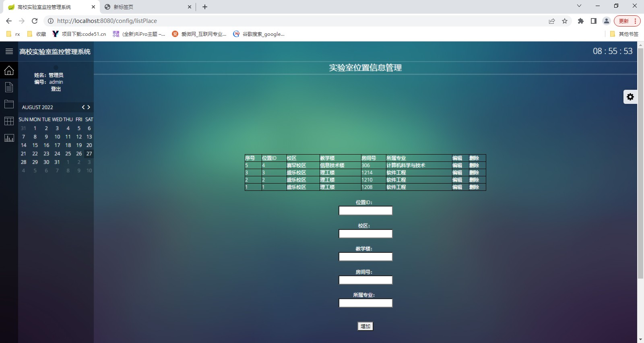Open the 项目下载:code51.cn bookmark
644x343 pixels.
click(x=79, y=34)
